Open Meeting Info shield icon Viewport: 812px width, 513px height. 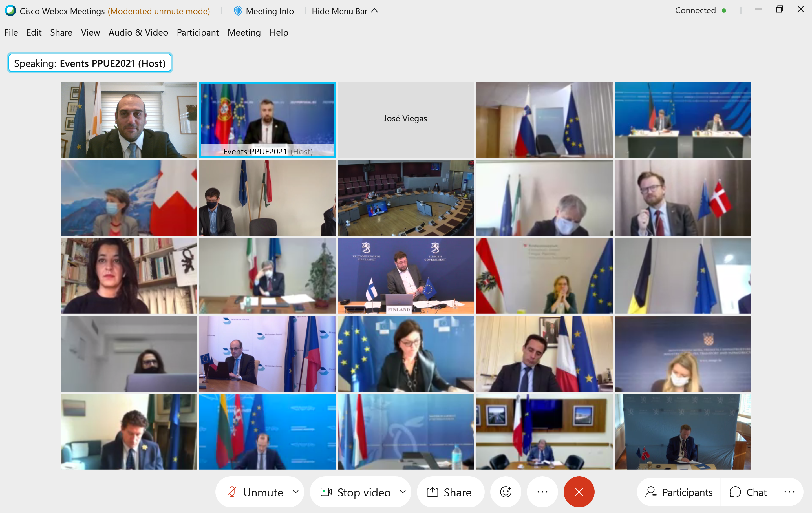pos(238,11)
